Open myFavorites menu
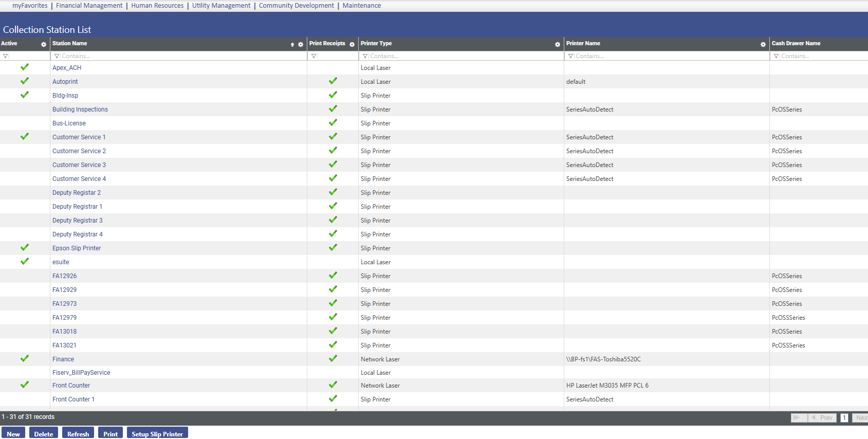The height and width of the screenshot is (439, 868). [x=30, y=6]
